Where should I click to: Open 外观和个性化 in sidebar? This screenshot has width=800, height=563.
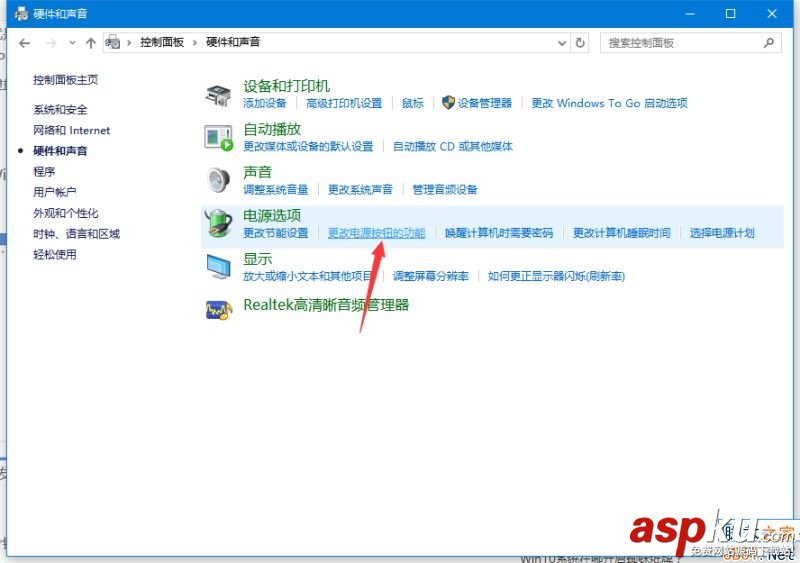click(x=65, y=213)
